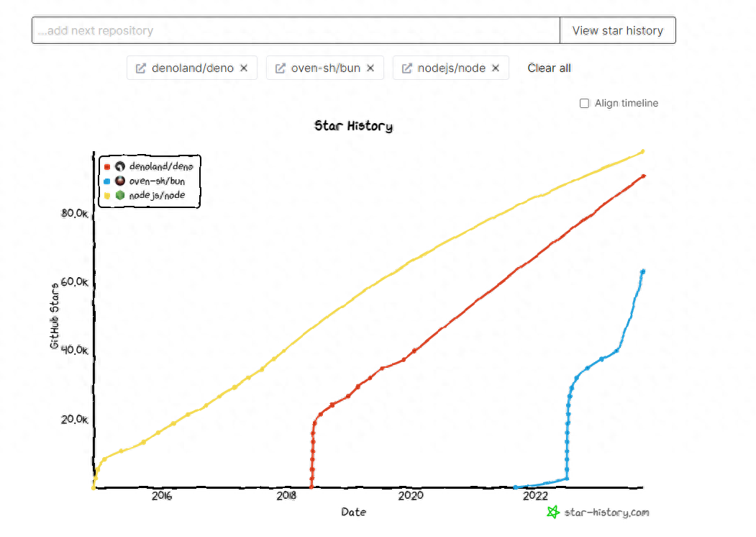Click the yellow nodejs/node legend swatch

[107, 195]
